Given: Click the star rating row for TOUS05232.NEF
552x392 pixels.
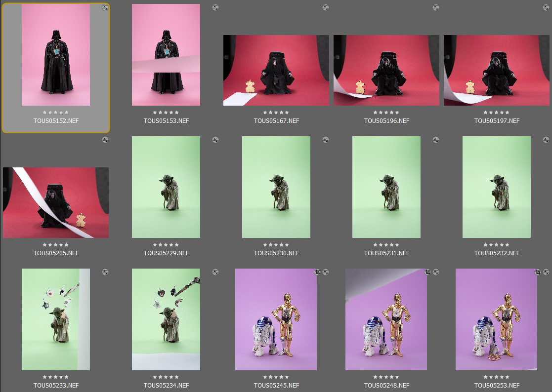Looking at the screenshot, I should 496,245.
